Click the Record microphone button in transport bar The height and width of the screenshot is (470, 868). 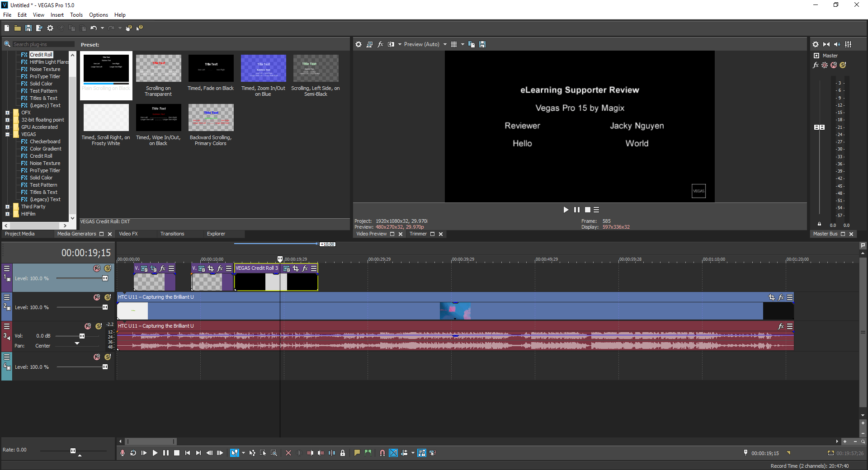123,453
